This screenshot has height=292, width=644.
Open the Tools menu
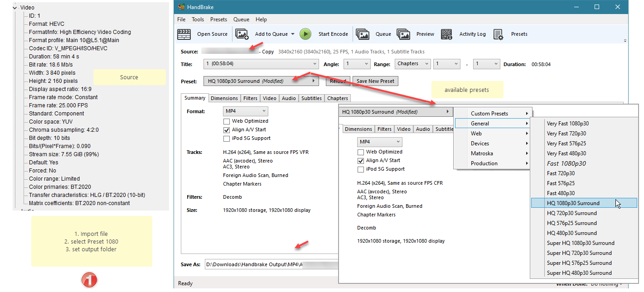[198, 19]
